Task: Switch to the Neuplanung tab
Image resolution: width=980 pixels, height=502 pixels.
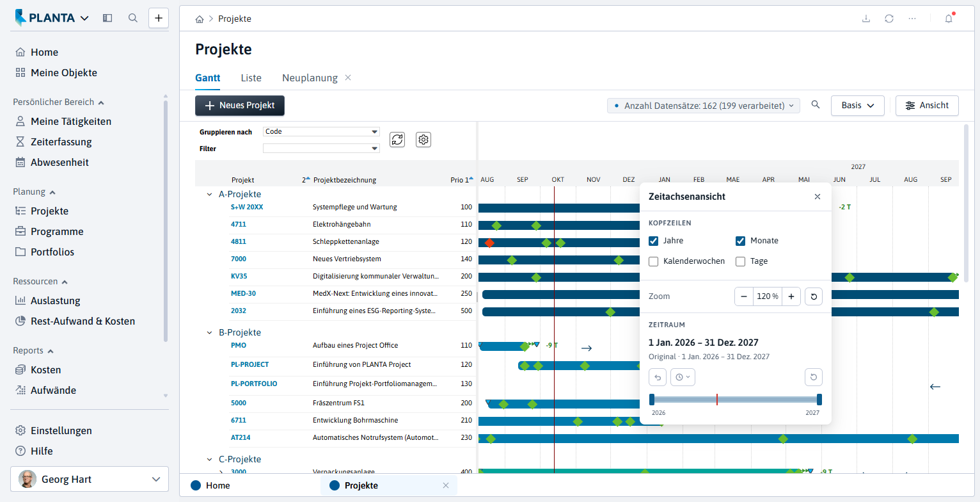Action: 310,77
